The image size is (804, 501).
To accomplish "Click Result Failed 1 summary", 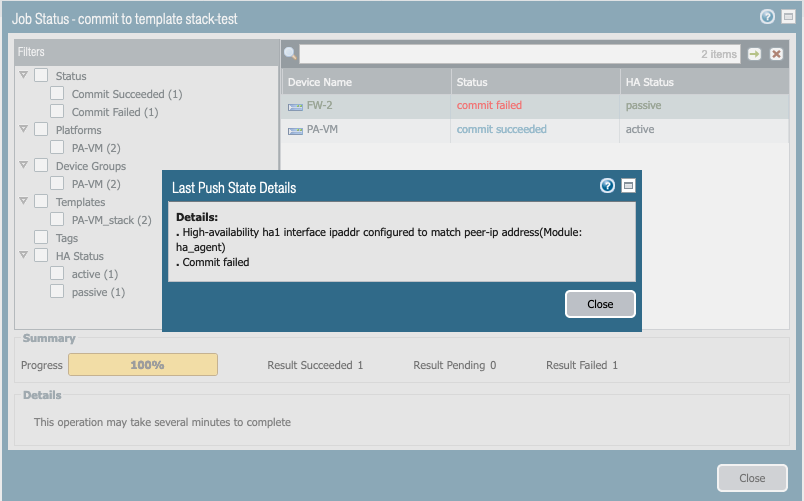I will [x=581, y=365].
